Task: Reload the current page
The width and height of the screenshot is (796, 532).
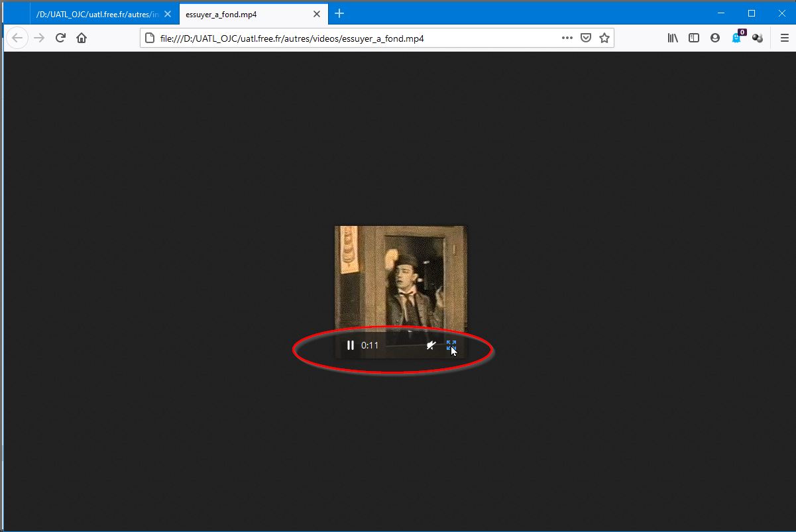Action: tap(60, 38)
